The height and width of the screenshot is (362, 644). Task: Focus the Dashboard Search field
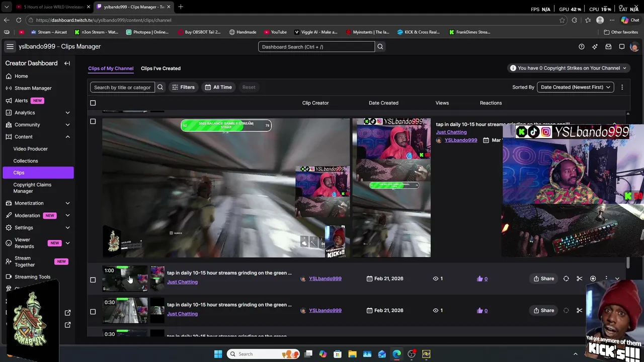[316, 47]
